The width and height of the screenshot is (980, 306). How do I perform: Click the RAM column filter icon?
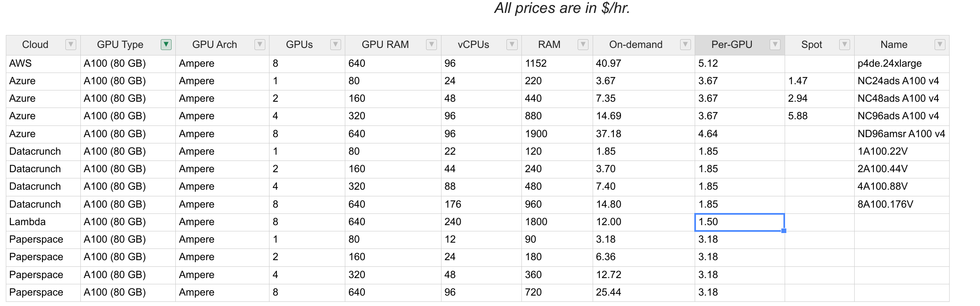(x=584, y=45)
